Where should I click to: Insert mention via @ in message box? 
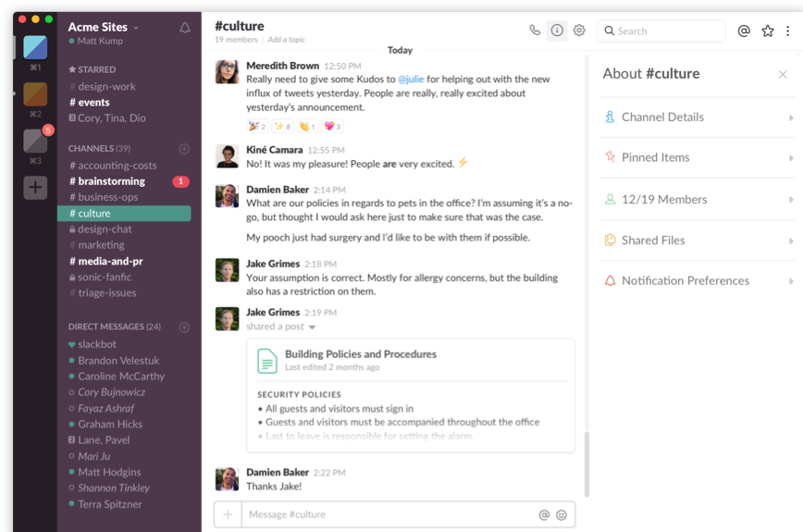[x=544, y=515]
